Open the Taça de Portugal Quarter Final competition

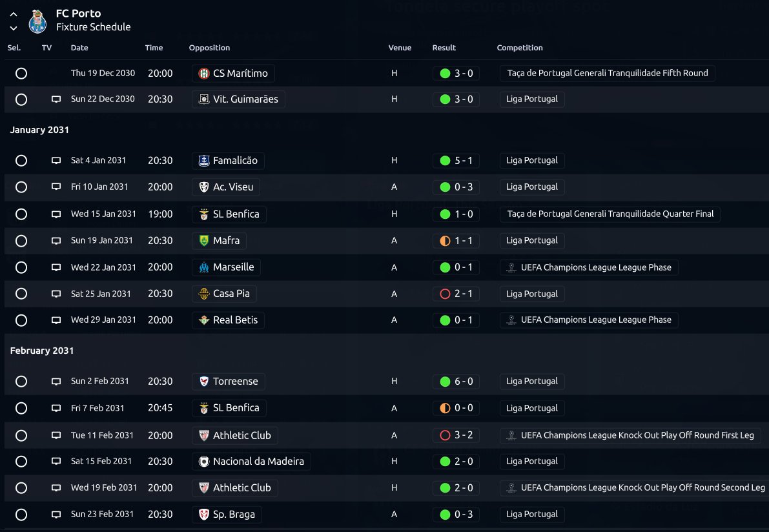pyautogui.click(x=610, y=214)
